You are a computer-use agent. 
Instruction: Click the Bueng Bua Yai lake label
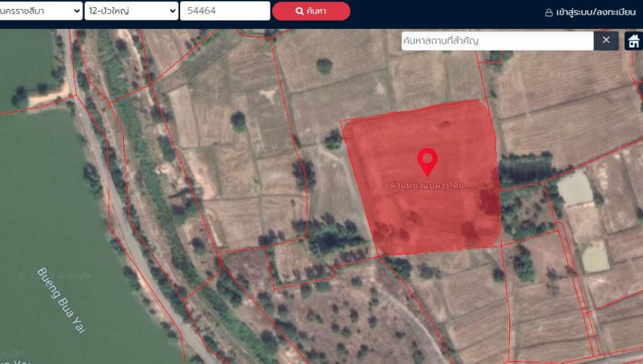pos(61,300)
